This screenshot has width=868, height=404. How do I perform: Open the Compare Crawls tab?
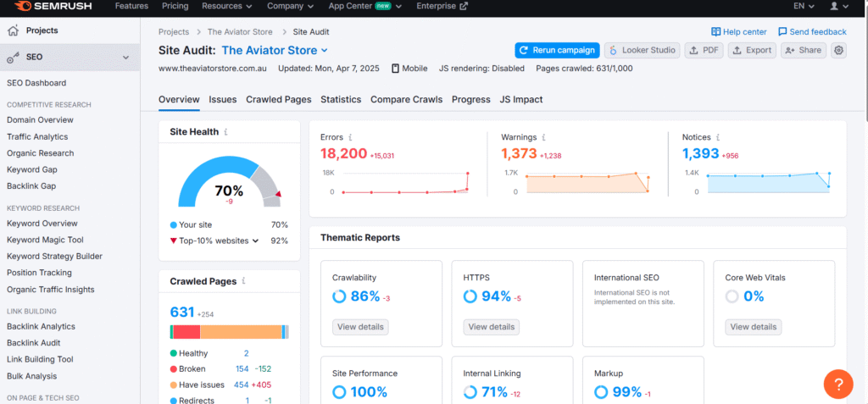[406, 100]
